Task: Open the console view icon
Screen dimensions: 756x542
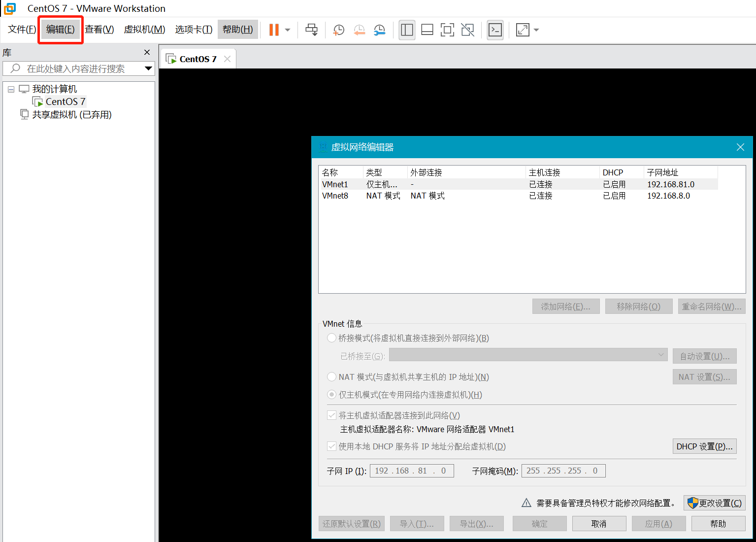Action: 495,30
